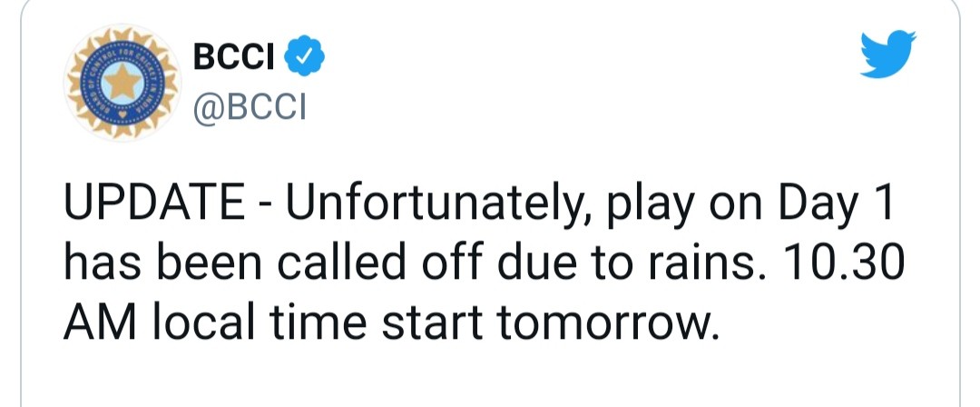
Task: Click the word UPDATE in the tweet
Action: tap(155, 203)
